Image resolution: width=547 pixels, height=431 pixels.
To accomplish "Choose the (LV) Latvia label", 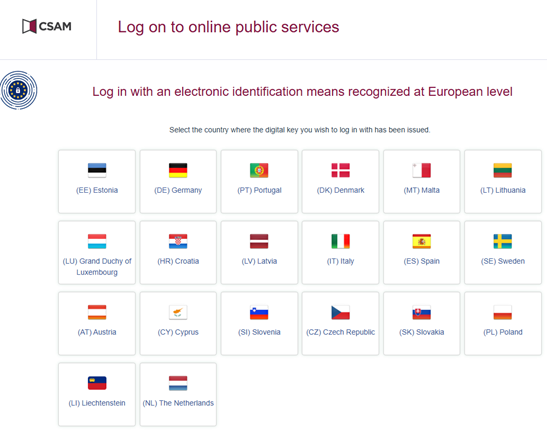I will (259, 261).
